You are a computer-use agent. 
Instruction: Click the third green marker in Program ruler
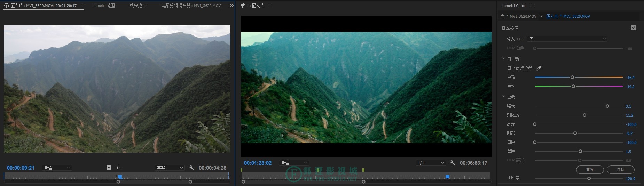pyautogui.click(x=363, y=170)
